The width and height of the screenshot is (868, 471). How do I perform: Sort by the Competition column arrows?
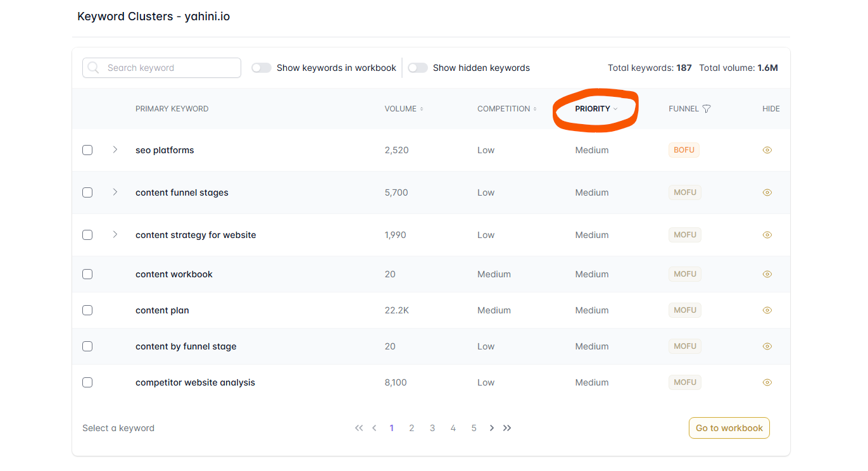click(535, 109)
